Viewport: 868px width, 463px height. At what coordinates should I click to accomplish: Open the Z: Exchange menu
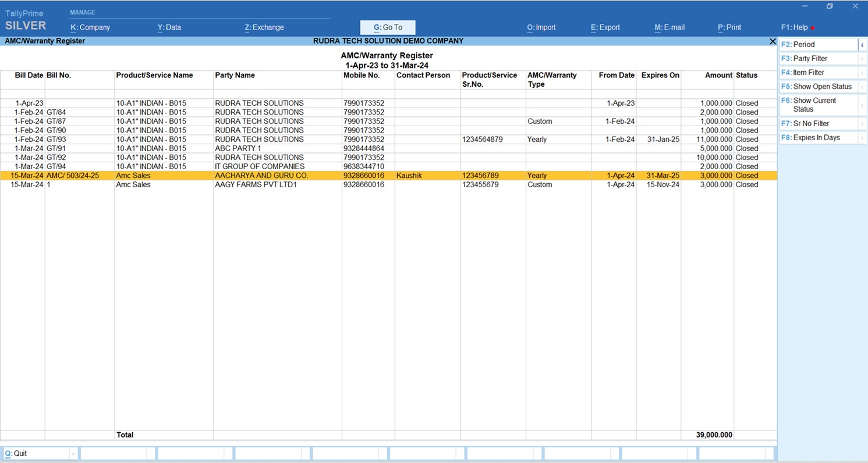click(x=264, y=27)
